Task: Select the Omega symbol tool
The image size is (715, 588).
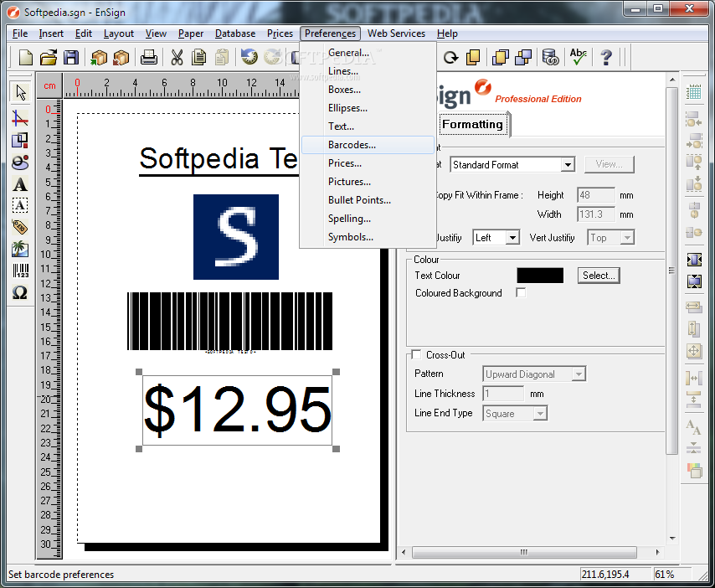Action: (x=19, y=292)
